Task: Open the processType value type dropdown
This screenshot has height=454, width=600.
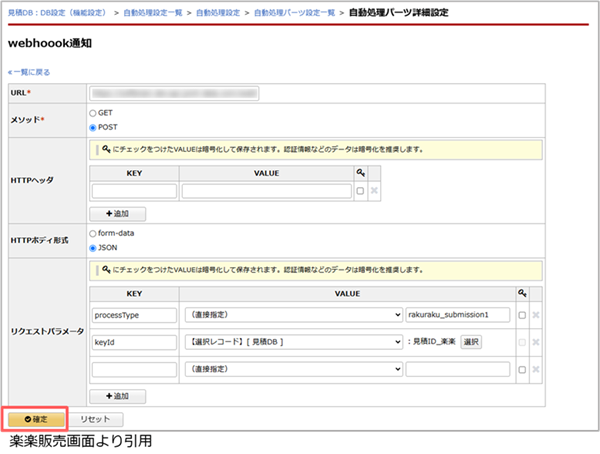Action: (292, 315)
